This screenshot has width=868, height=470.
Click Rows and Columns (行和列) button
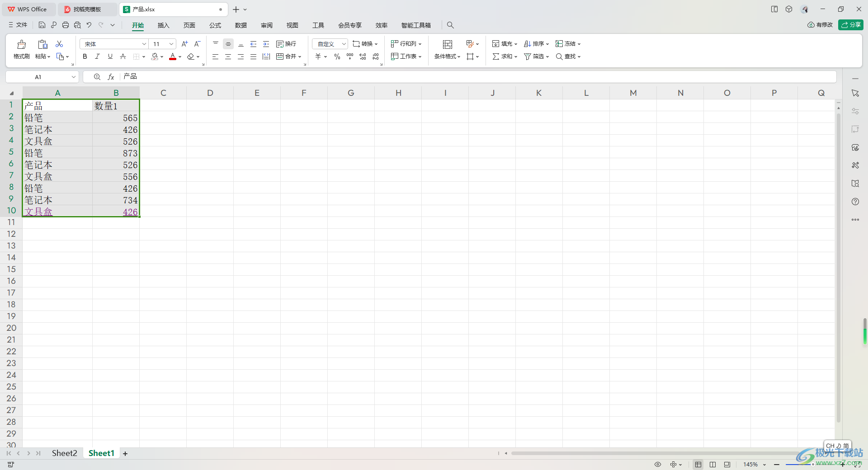[x=406, y=44]
